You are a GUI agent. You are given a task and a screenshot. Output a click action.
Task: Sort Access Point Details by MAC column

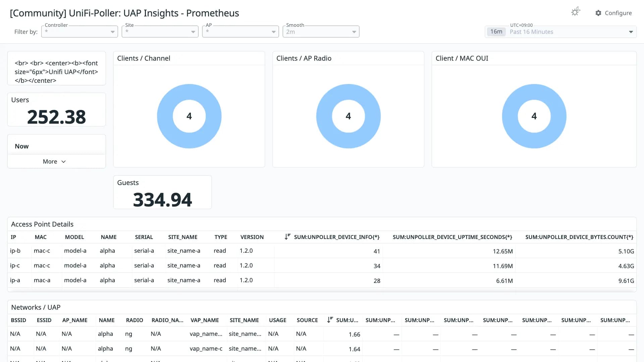click(41, 237)
